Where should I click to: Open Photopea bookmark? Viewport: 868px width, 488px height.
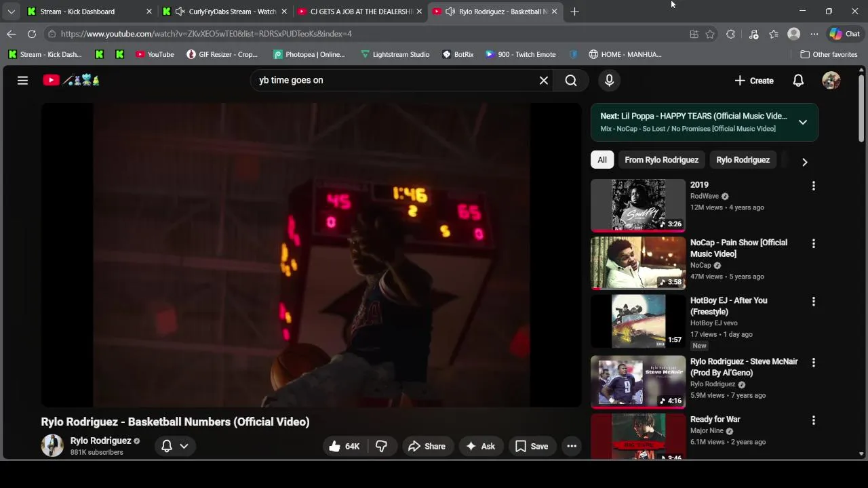click(309, 54)
